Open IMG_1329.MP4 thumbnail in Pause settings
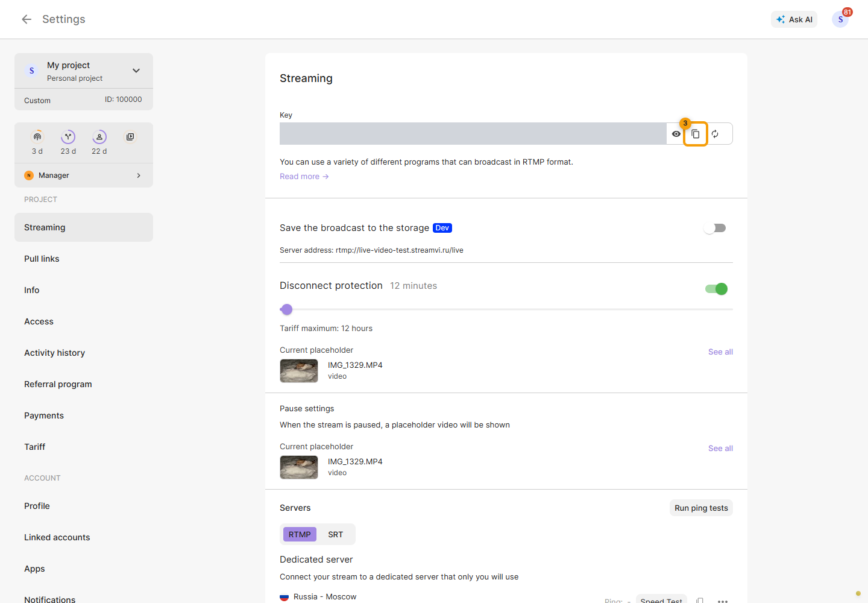868x603 pixels. (x=299, y=467)
